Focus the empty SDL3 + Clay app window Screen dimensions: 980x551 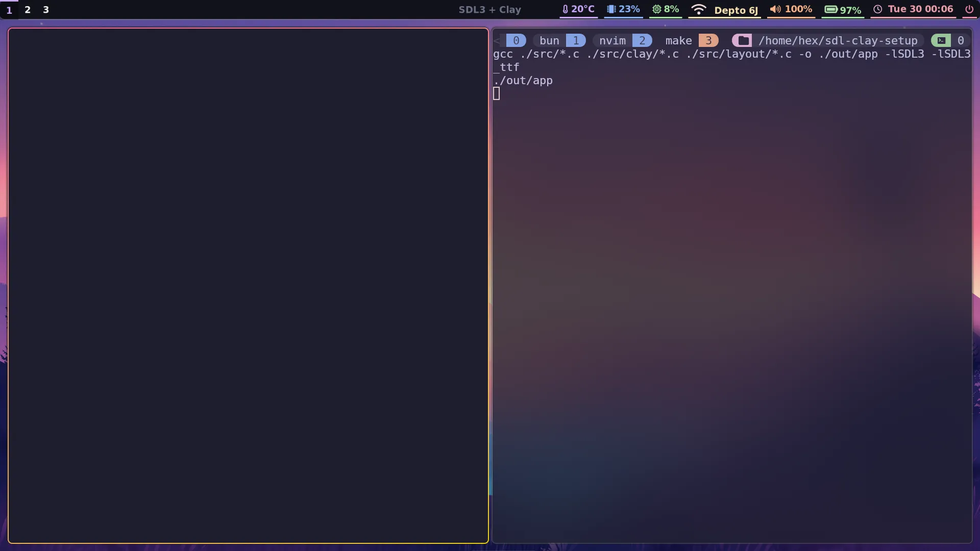click(248, 286)
